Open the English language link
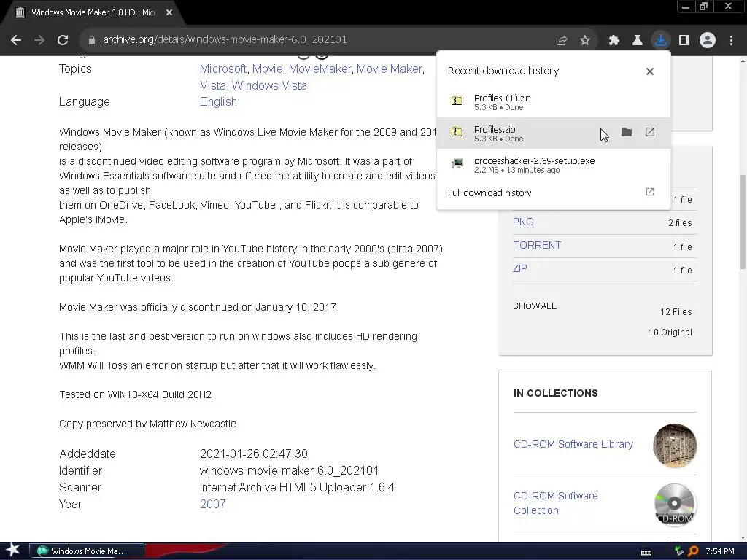 [x=218, y=102]
